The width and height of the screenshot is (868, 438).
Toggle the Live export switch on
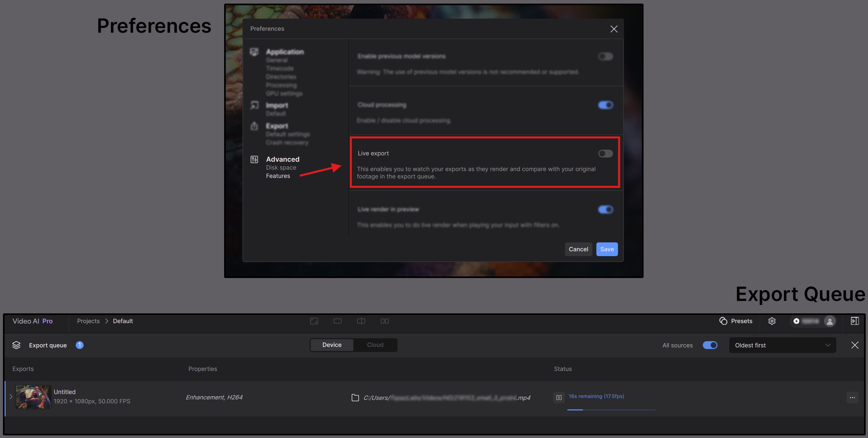click(x=605, y=154)
